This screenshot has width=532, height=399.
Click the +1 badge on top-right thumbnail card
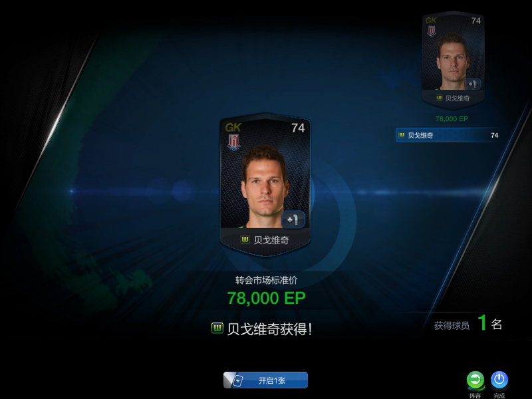[473, 84]
